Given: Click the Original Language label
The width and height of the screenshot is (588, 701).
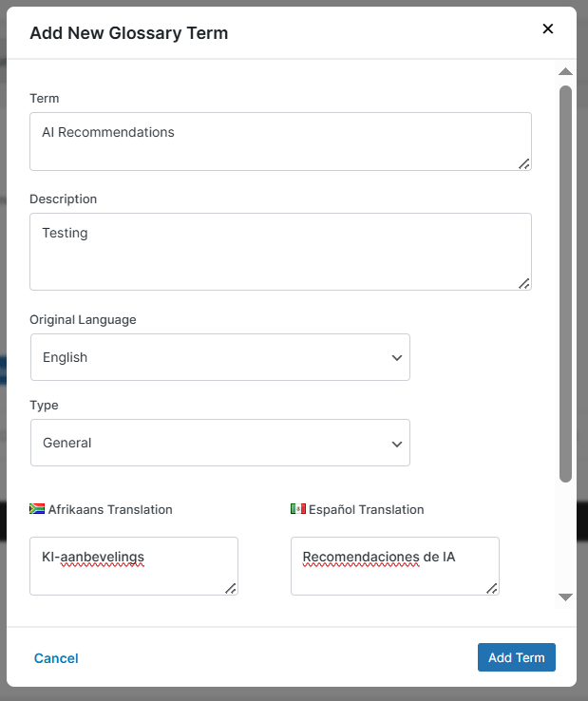Looking at the screenshot, I should tap(83, 319).
